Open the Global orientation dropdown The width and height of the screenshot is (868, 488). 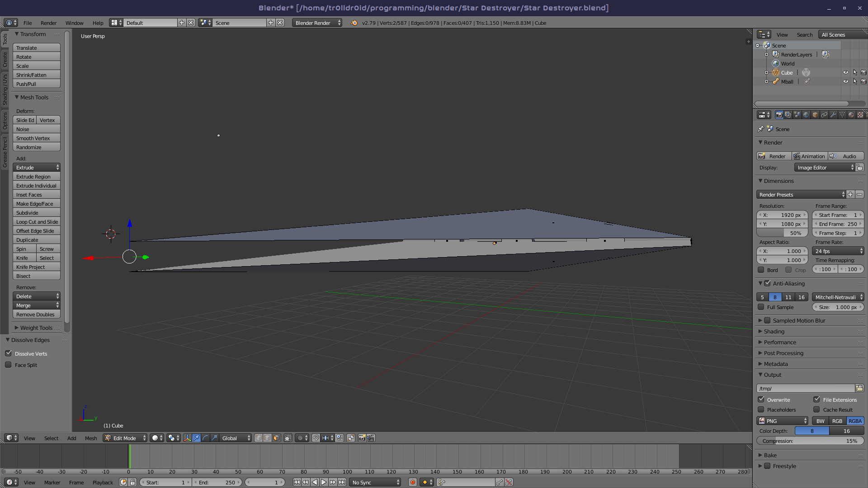click(x=236, y=438)
